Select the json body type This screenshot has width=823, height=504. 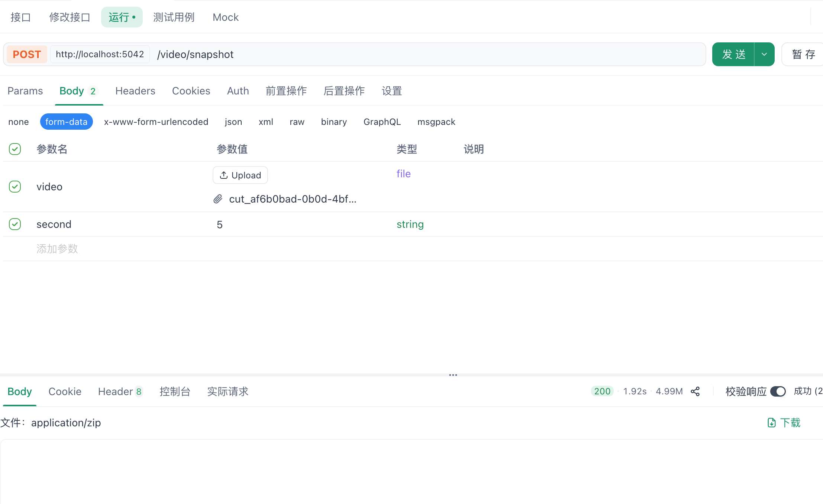[x=233, y=122]
